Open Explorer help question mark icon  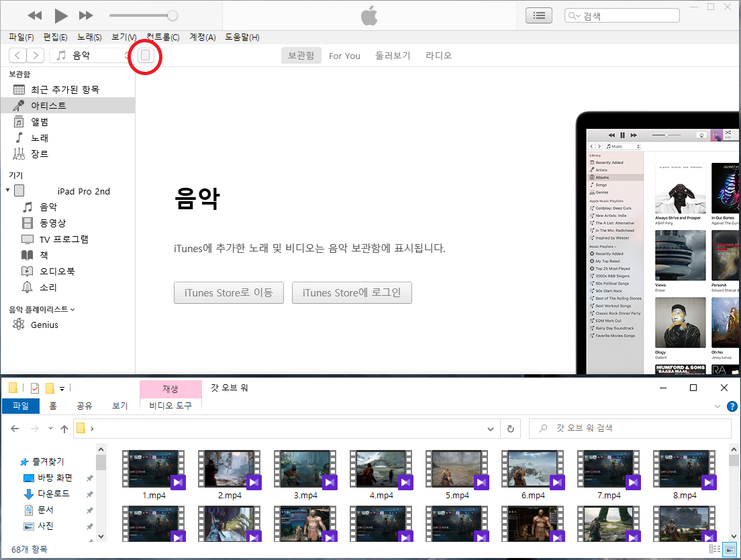pyautogui.click(x=732, y=406)
